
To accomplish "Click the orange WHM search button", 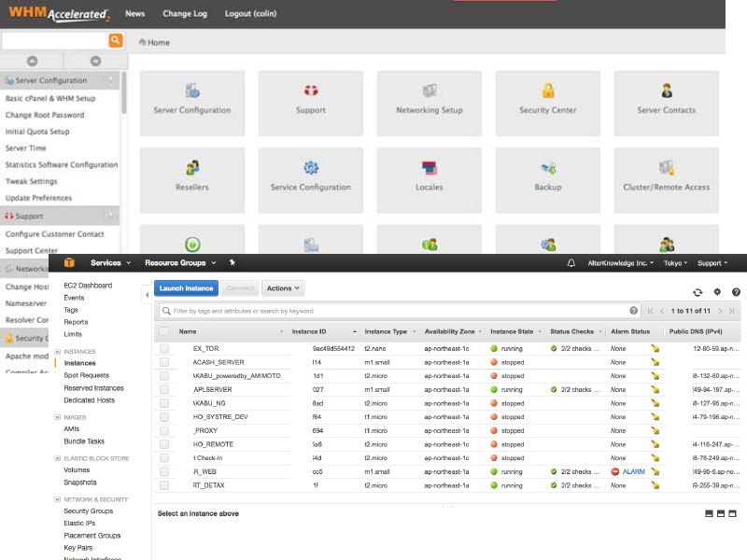I will [115, 40].
